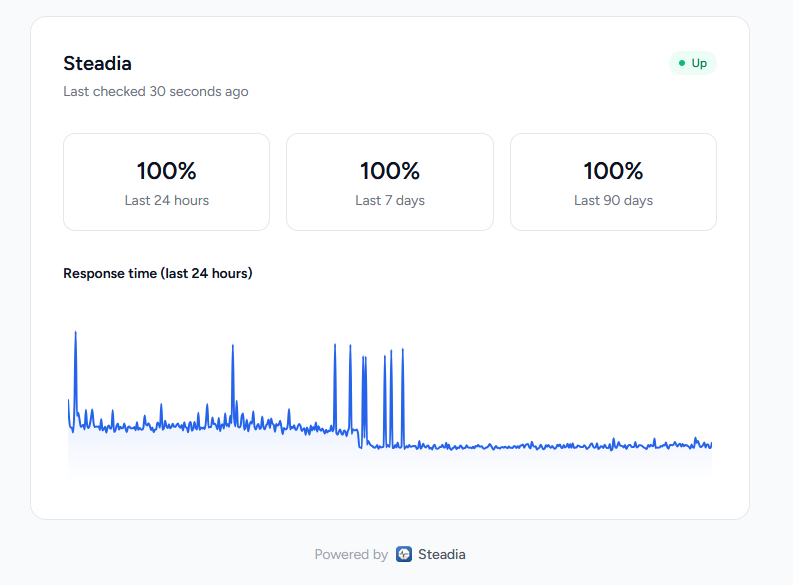Click the green Up status badge

[x=692, y=63]
